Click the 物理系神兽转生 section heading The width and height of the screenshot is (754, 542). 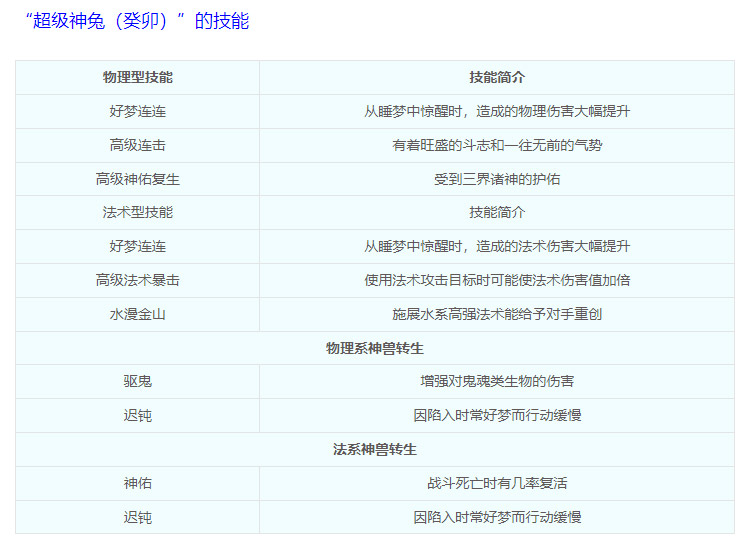pos(375,348)
